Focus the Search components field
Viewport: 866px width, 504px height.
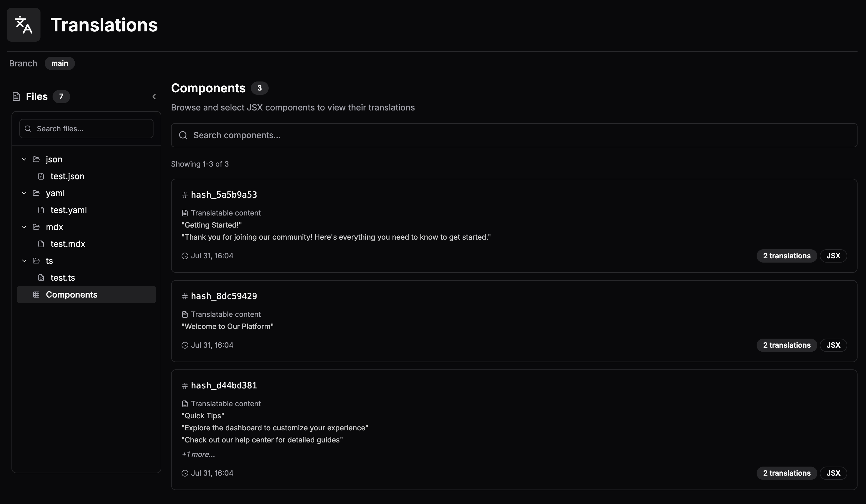(515, 135)
